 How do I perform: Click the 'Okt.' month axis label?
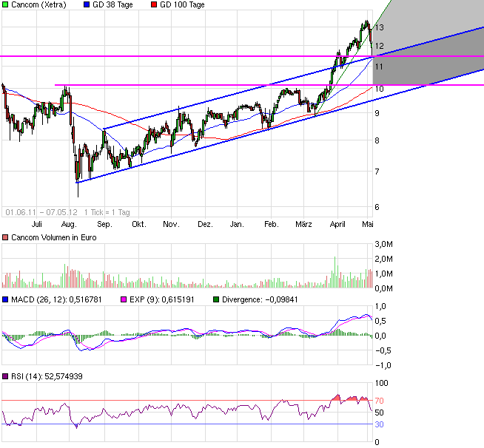(x=139, y=224)
